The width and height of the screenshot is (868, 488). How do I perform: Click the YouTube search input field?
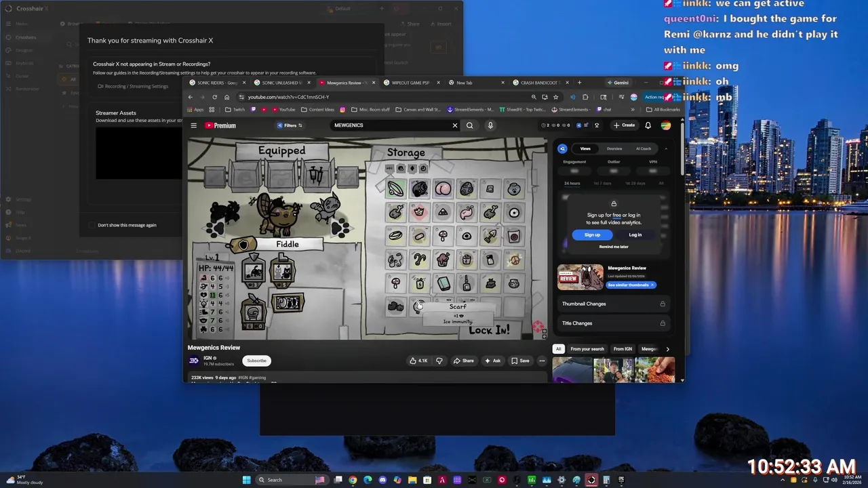(391, 125)
